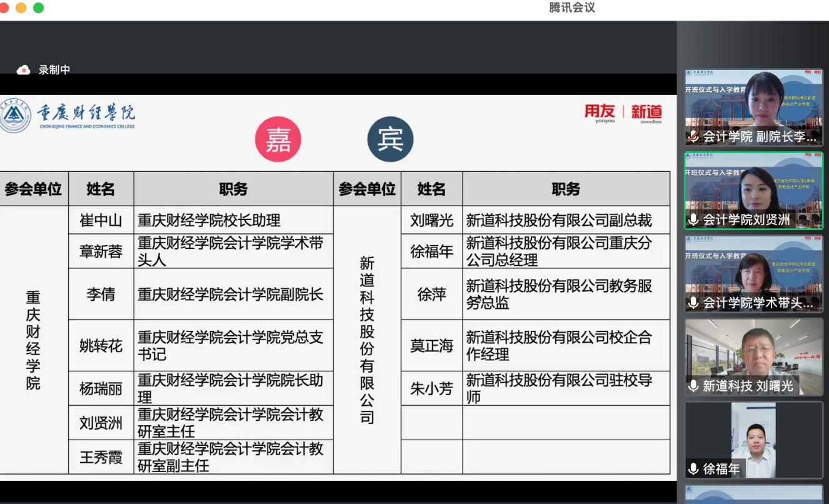This screenshot has width=829, height=504.
Task: Click the pink 嘉 circle badge
Action: pos(278,139)
